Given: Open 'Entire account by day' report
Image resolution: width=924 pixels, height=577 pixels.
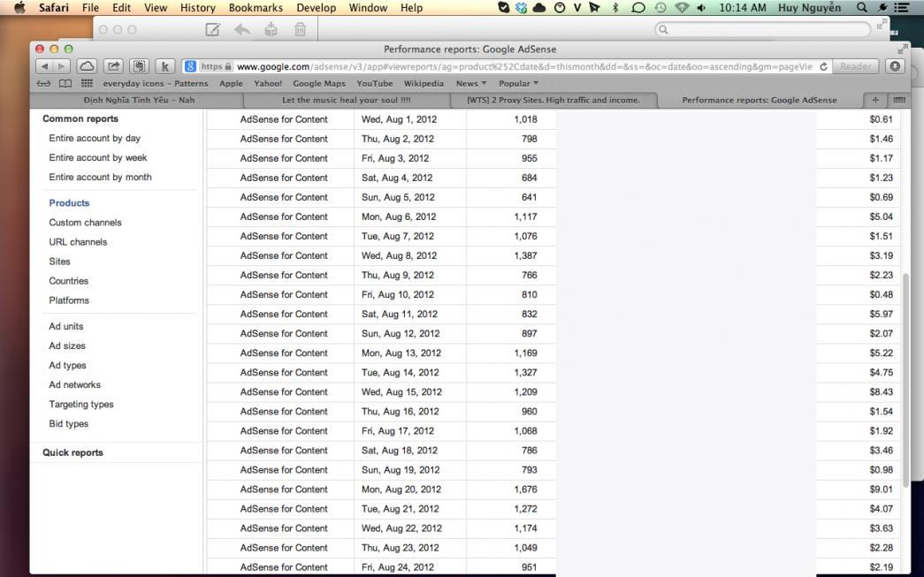Looking at the screenshot, I should [95, 138].
